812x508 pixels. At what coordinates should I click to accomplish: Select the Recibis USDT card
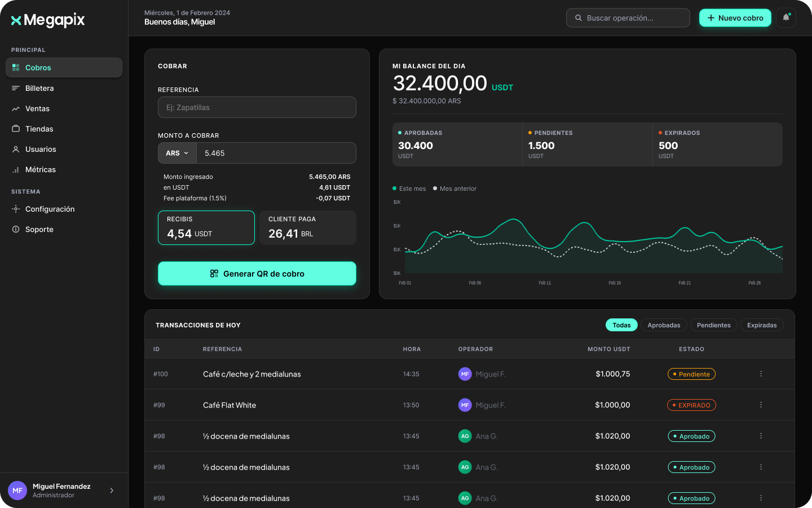(x=206, y=227)
